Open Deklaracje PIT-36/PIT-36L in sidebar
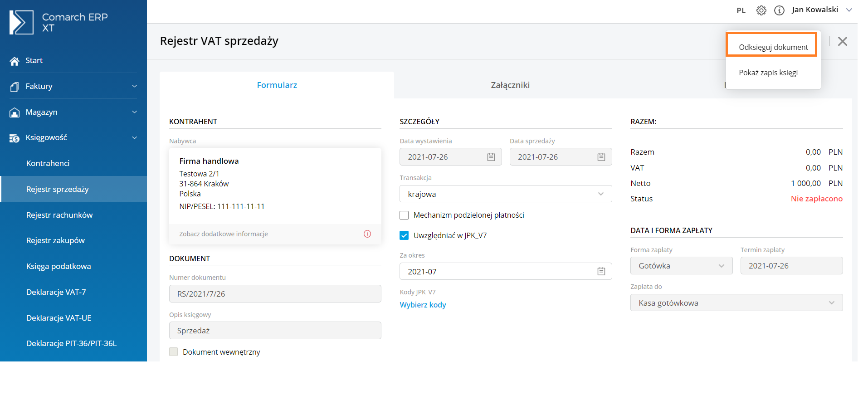868x410 pixels. 73,343
